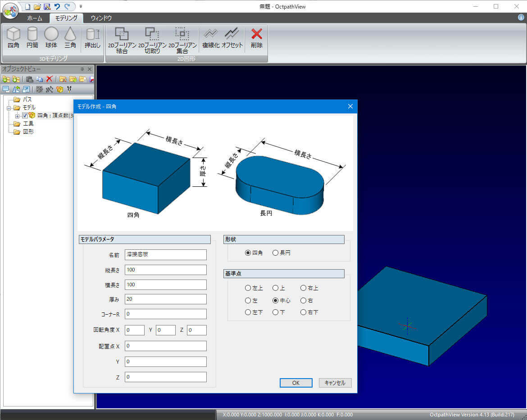The height and width of the screenshot is (420, 527).
Task: Click the OK button in the dialog
Action: (x=296, y=383)
